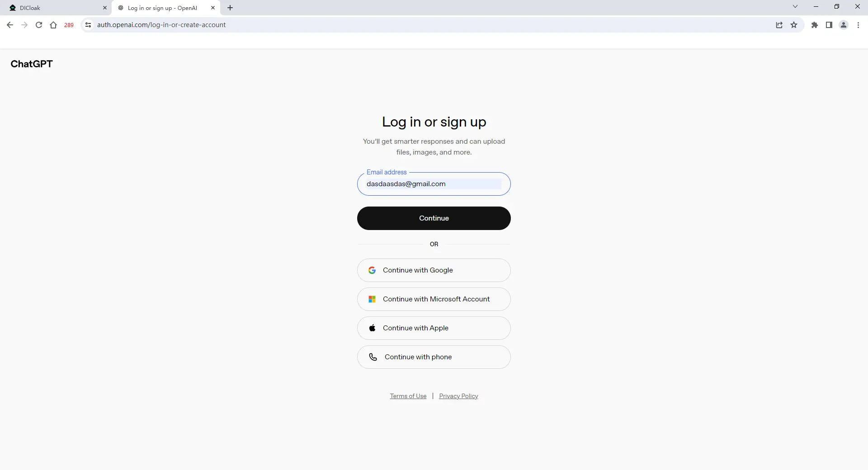Image resolution: width=868 pixels, height=470 pixels.
Task: Click the browser back arrow
Action: (10, 25)
